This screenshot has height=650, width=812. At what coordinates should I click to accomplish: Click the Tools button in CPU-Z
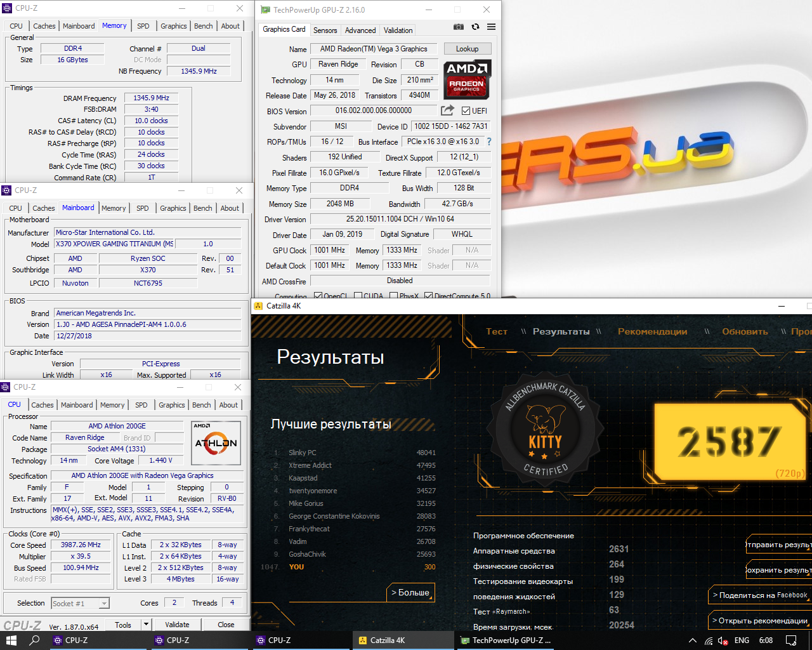(x=123, y=625)
